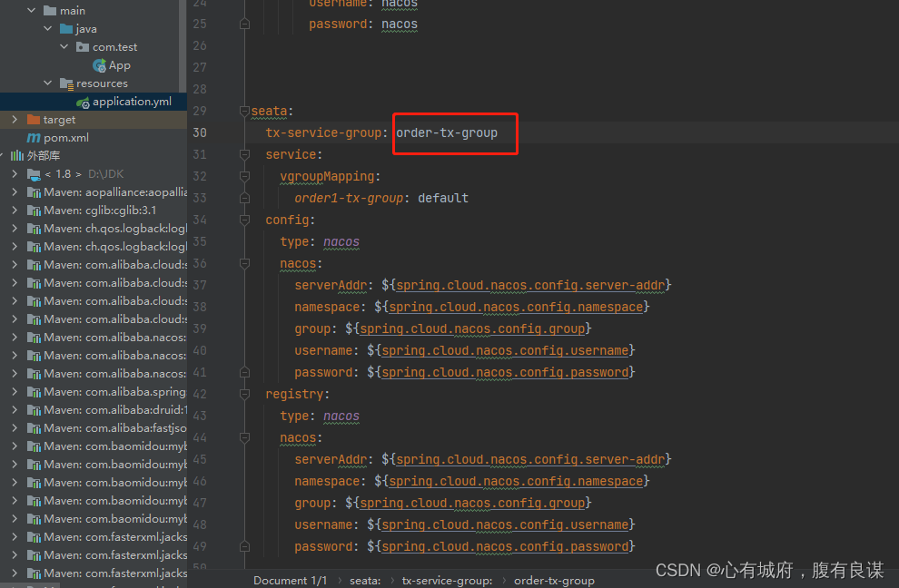Click the Document 1/1 breadcrumb
This screenshot has height=588, width=899.
pyautogui.click(x=290, y=581)
